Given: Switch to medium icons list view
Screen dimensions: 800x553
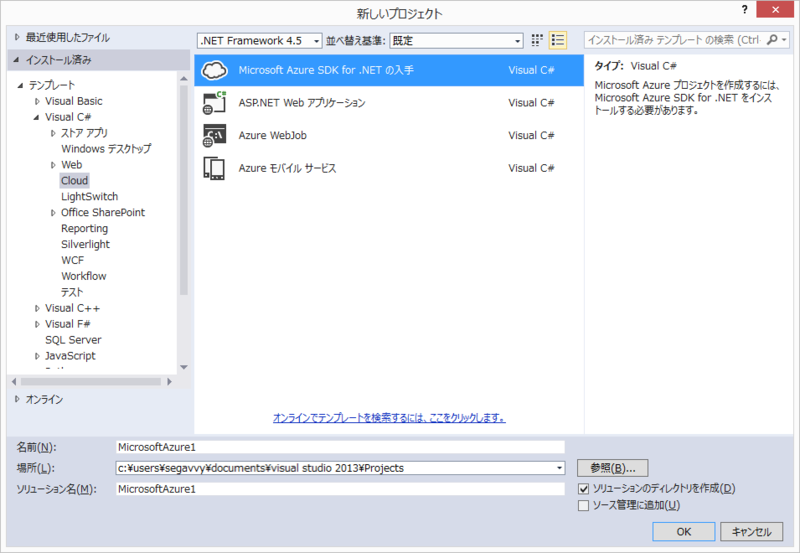Looking at the screenshot, I should click(x=558, y=40).
